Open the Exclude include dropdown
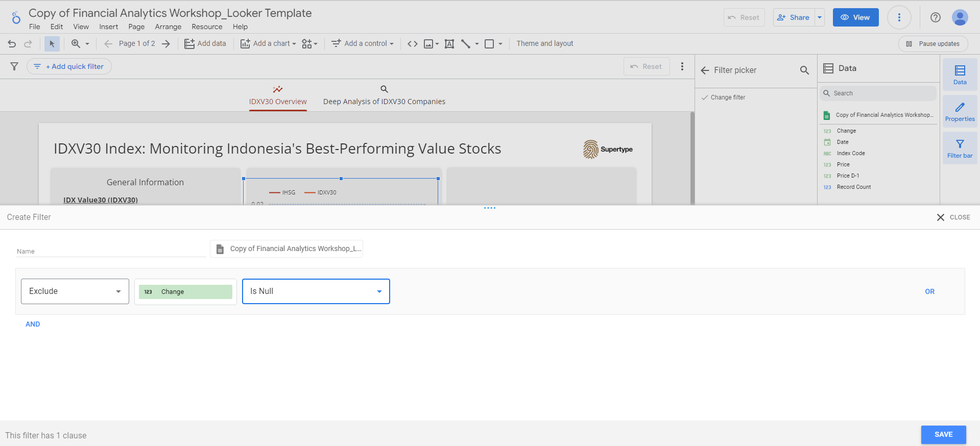The image size is (980, 446). pos(75,291)
